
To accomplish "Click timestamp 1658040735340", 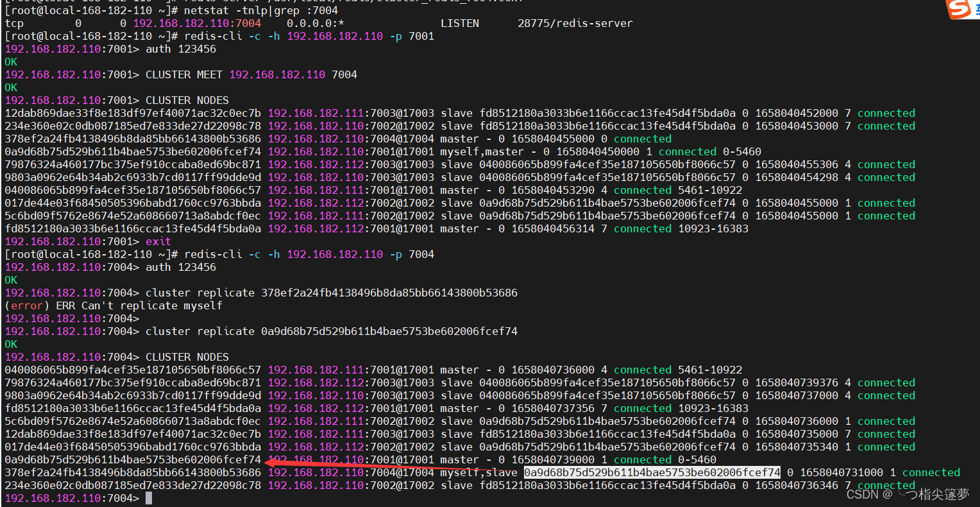I will tap(797, 447).
